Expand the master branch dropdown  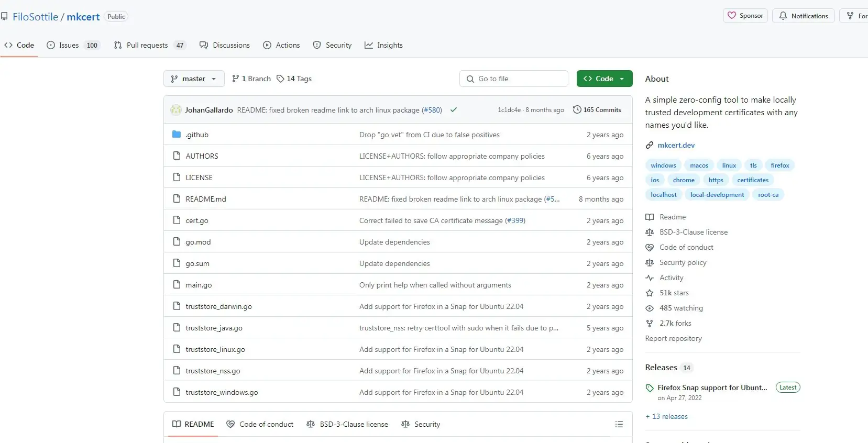click(x=193, y=79)
